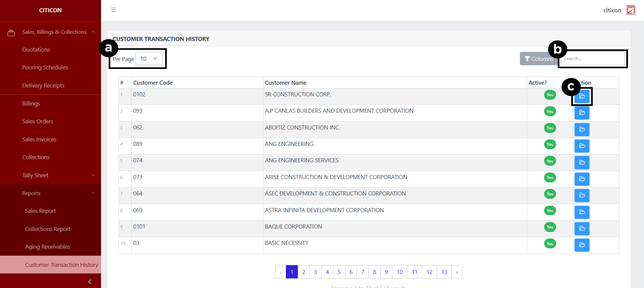Image resolution: width=644 pixels, height=288 pixels.
Task: Collapse the Reports submenu
Action: coord(50,193)
